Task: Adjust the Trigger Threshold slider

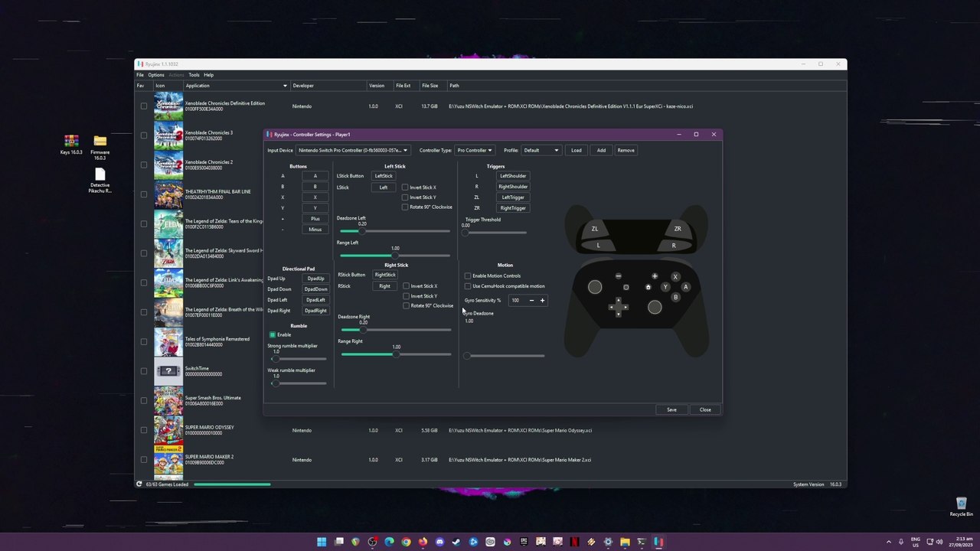Action: click(495, 233)
